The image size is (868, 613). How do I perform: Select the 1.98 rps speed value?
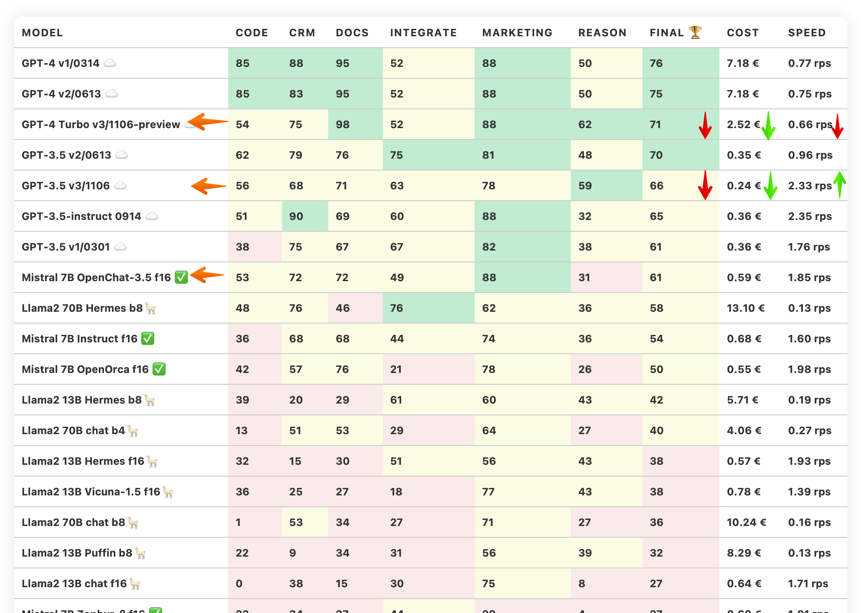pos(809,369)
